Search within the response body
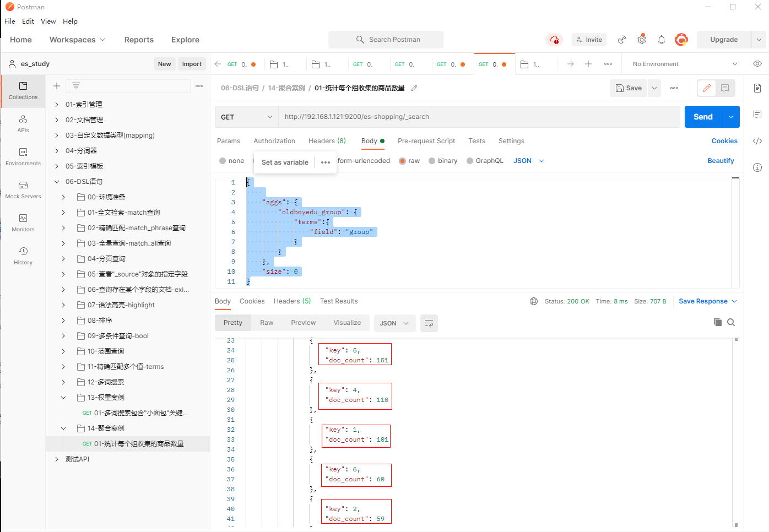The image size is (769, 532). click(x=731, y=322)
